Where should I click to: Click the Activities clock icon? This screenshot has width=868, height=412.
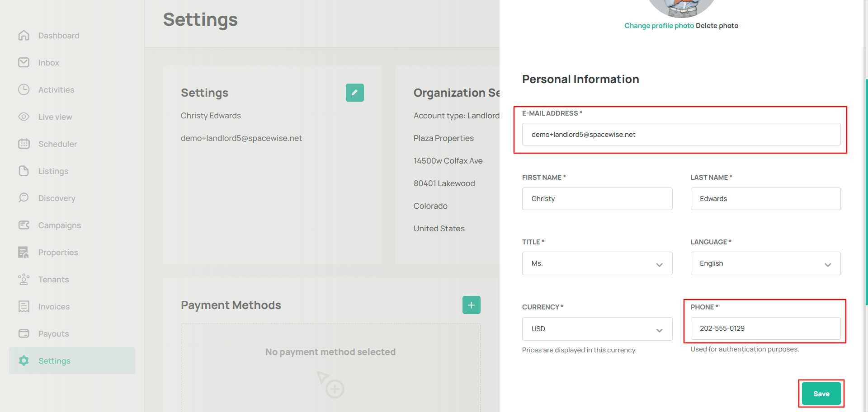pos(24,89)
